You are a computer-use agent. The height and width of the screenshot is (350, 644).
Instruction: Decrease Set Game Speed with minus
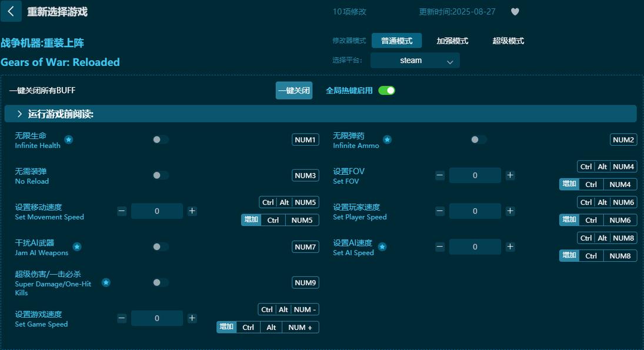point(122,318)
